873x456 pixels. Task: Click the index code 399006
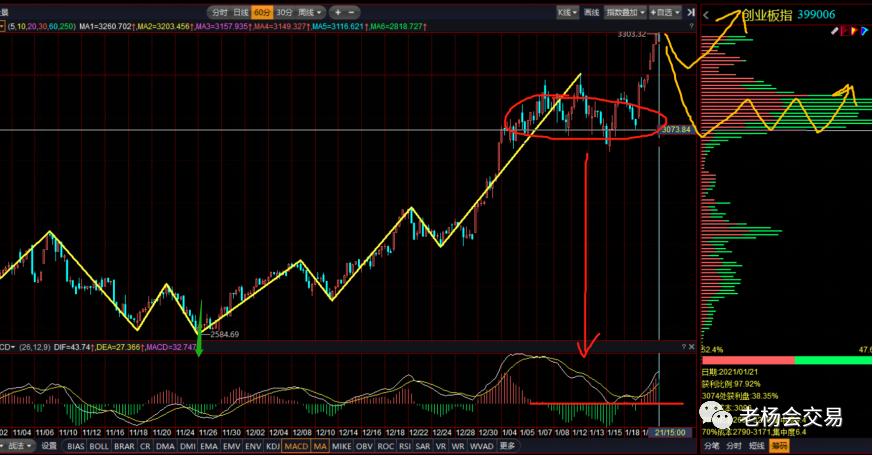816,15
